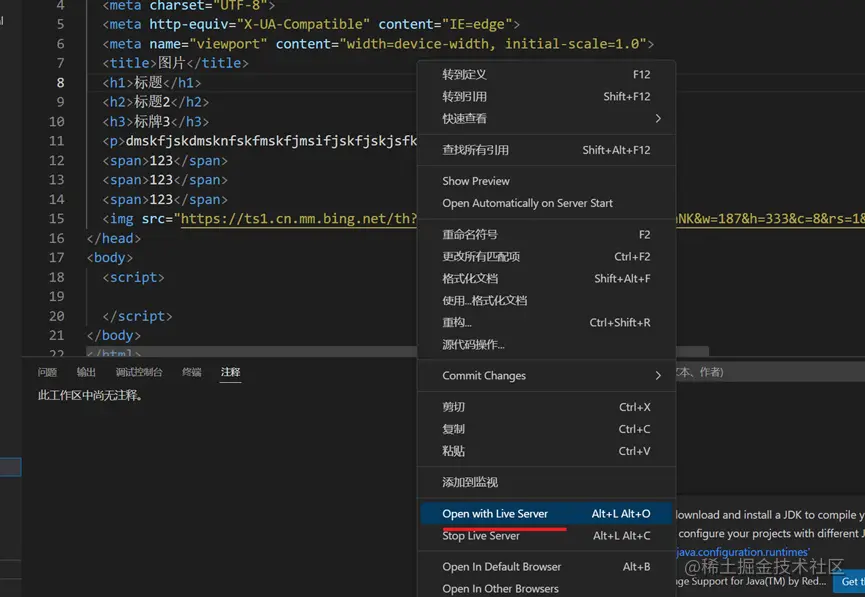Expand the 快速查看 submenu arrow
The image size is (865, 597).
click(x=658, y=119)
